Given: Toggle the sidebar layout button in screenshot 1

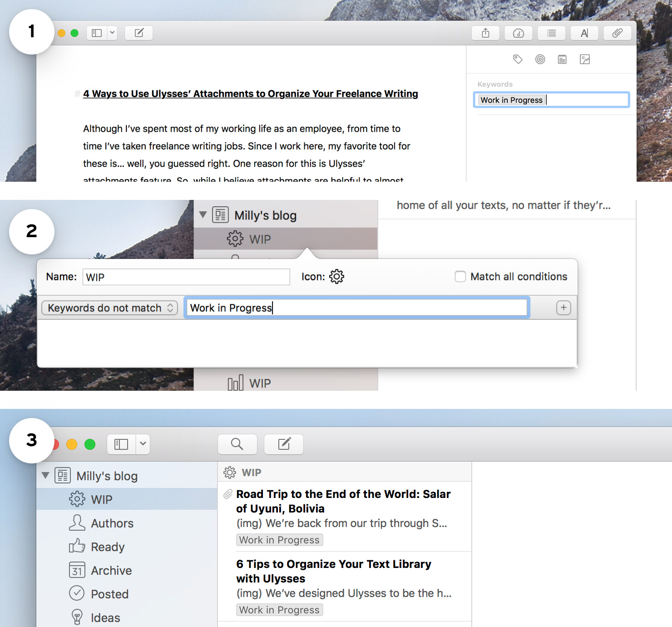Looking at the screenshot, I should tap(97, 33).
